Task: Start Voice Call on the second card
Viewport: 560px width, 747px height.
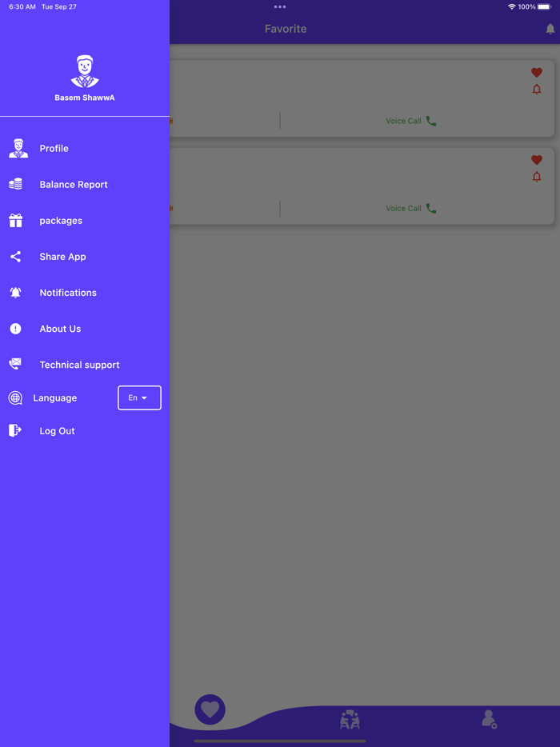Action: coord(411,208)
